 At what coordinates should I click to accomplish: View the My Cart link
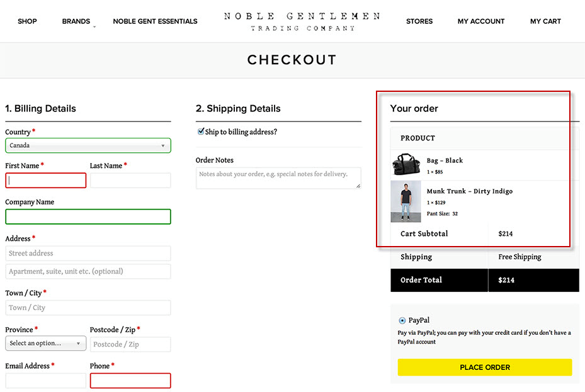(545, 21)
